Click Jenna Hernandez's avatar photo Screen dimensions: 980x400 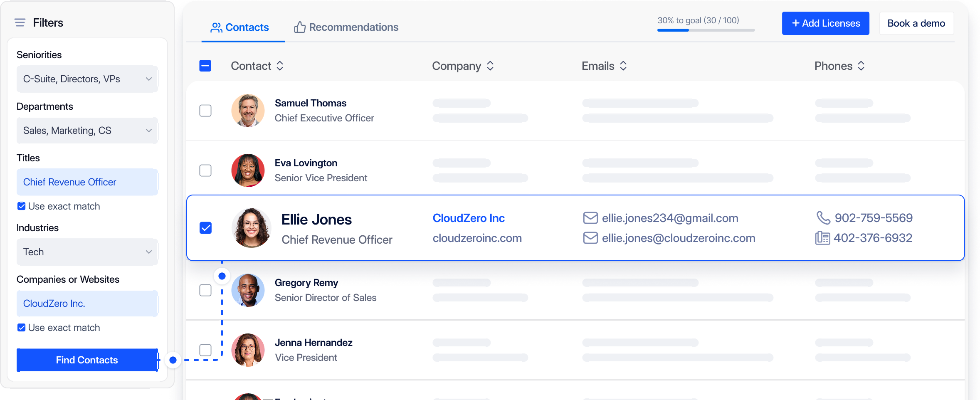[x=248, y=350]
